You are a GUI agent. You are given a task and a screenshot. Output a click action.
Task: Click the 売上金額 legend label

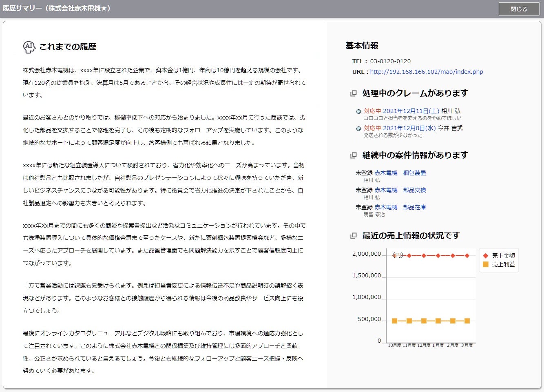tap(503, 256)
